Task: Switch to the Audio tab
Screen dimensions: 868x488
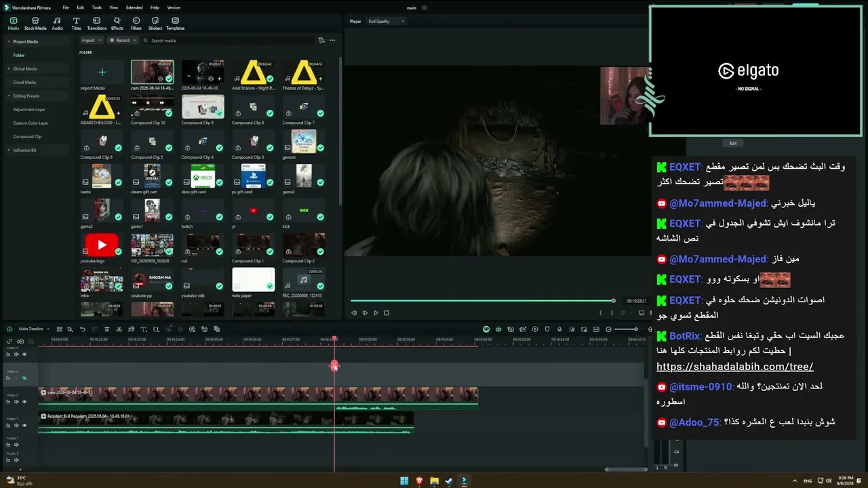Action: (57, 24)
